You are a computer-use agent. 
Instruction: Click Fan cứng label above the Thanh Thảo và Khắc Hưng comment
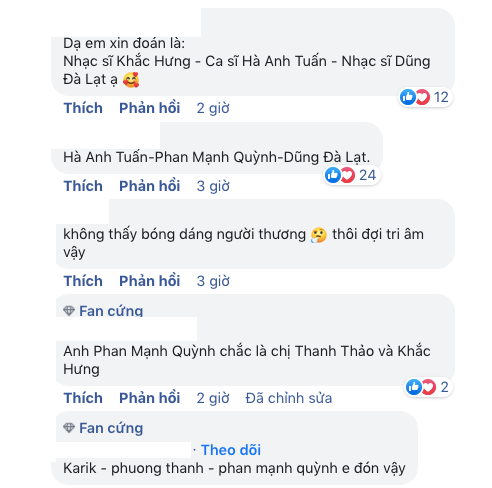(x=111, y=311)
